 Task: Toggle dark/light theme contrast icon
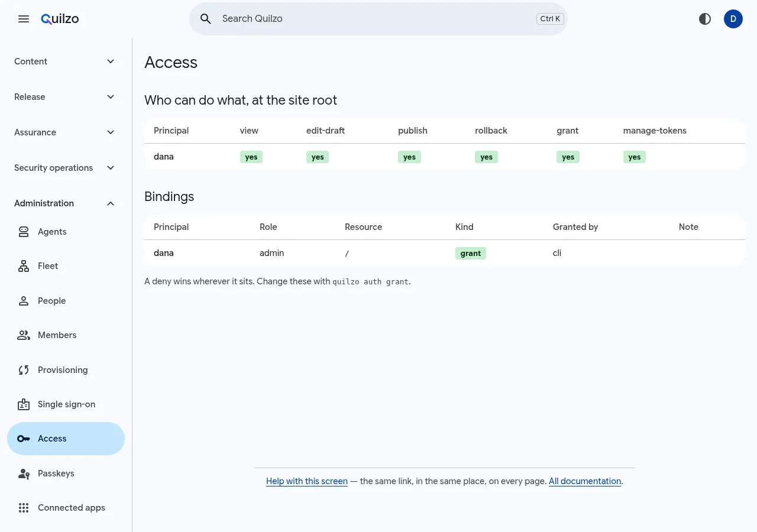(705, 19)
